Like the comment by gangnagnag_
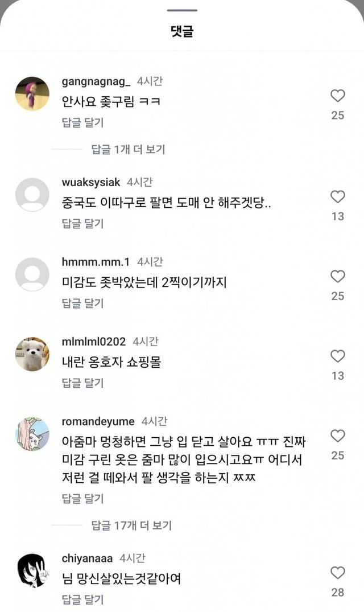This screenshot has width=364, height=612. 338,96
